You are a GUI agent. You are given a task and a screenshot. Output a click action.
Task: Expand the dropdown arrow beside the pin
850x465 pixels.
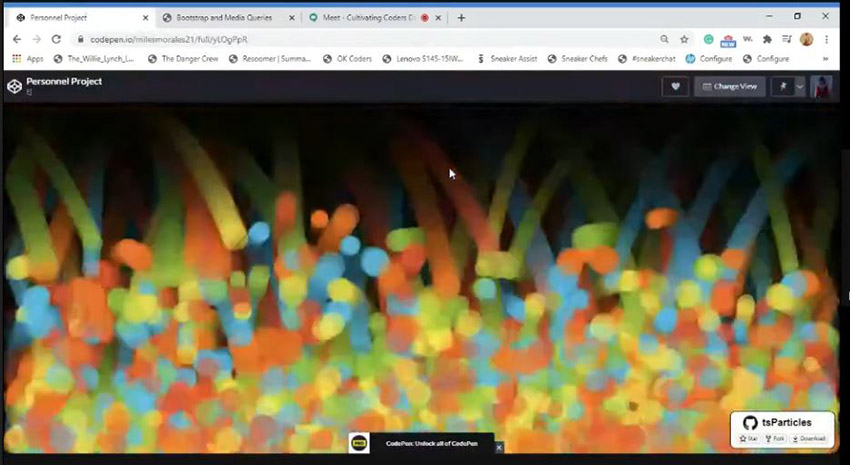(x=800, y=87)
